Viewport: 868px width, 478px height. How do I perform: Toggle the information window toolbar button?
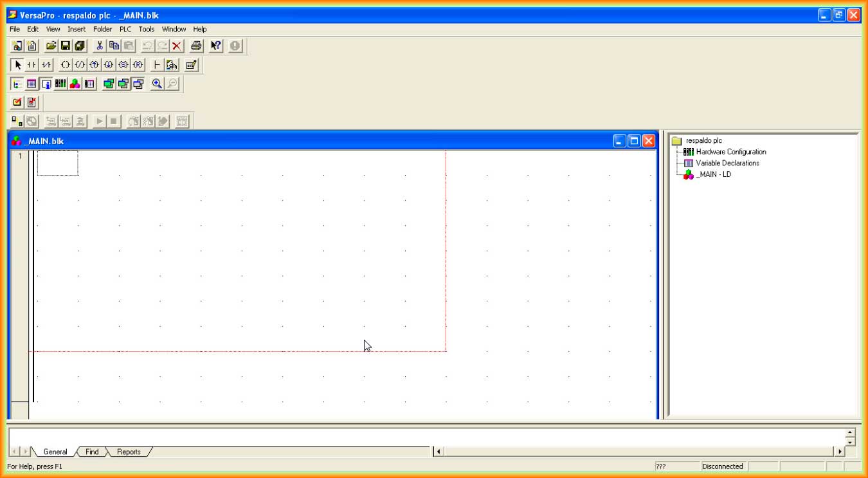pos(46,84)
